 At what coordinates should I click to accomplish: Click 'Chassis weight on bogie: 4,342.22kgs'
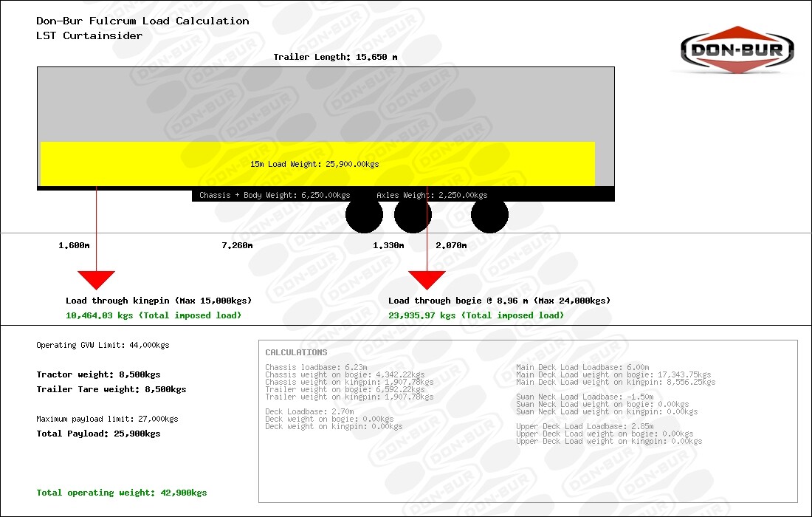point(345,374)
